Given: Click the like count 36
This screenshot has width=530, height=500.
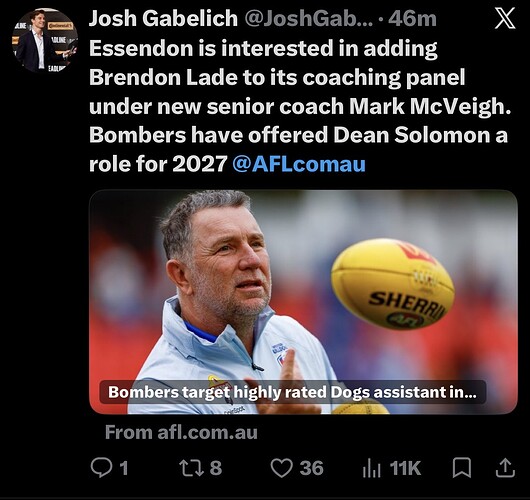Looking at the screenshot, I should pyautogui.click(x=311, y=468).
